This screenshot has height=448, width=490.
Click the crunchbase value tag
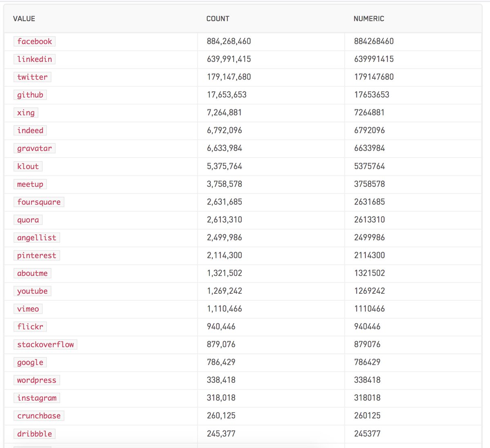coord(39,416)
